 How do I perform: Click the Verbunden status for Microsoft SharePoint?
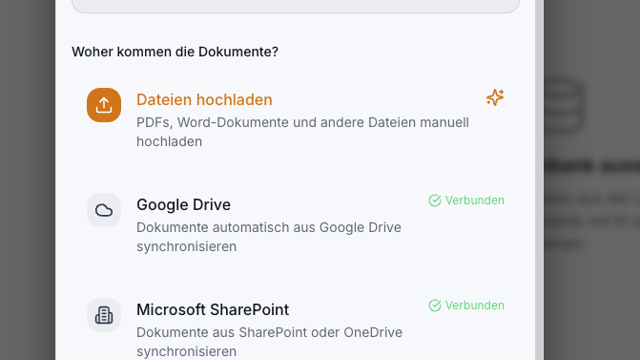467,305
